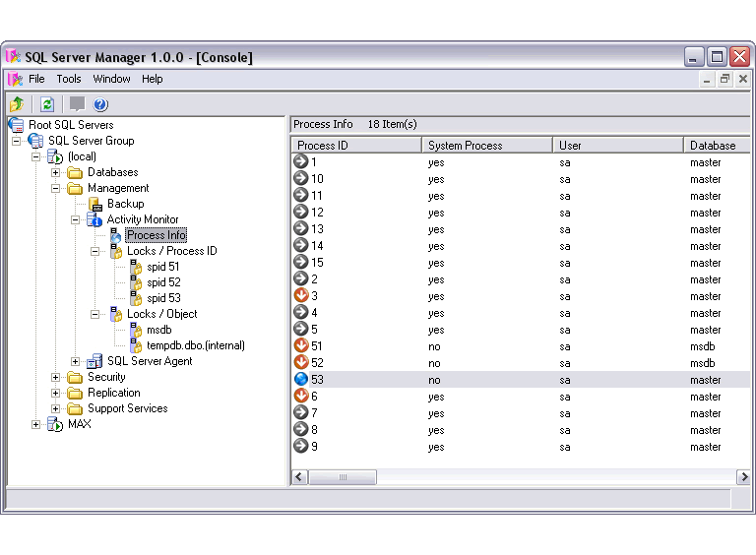756x555 pixels.
Task: Click 'no' cell in process 53 row
Action: click(434, 380)
